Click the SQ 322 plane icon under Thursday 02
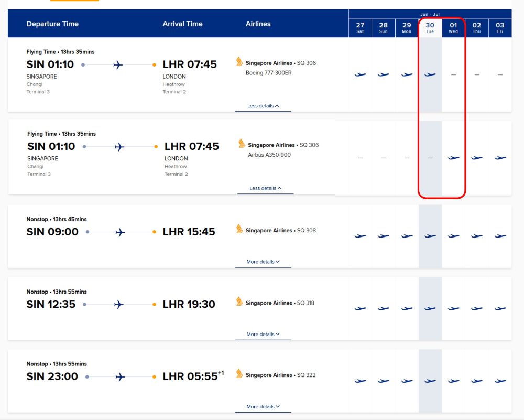The image size is (524, 420). pyautogui.click(x=476, y=381)
